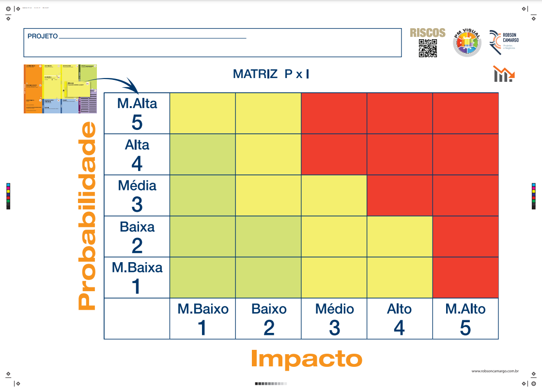Click the Médio 3 impact column label

click(334, 318)
